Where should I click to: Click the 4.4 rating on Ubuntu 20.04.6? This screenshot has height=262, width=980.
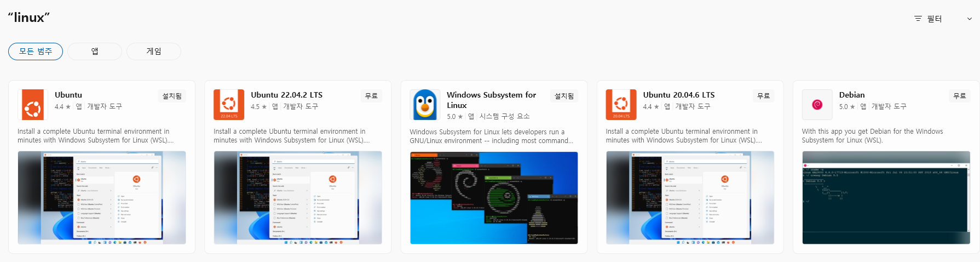[650, 107]
